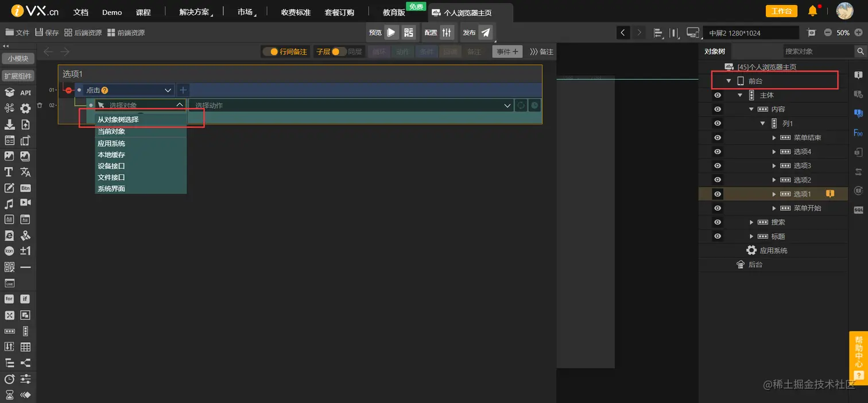Click the trash icon beside row 02
The image size is (868, 403).
[40, 105]
